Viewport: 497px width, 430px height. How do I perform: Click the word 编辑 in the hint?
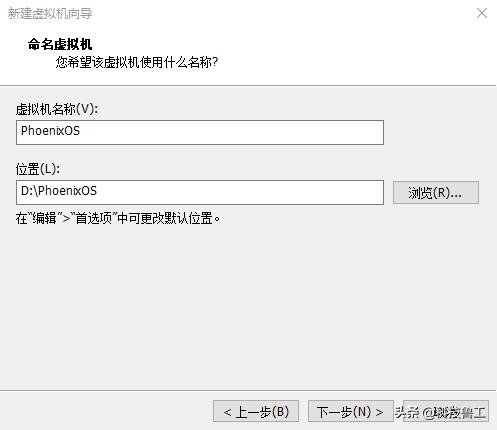pos(44,219)
